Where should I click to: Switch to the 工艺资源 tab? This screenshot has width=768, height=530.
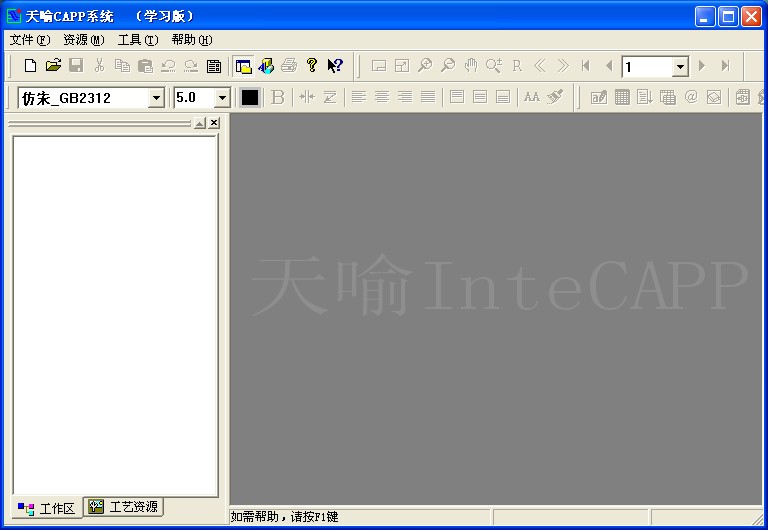coord(123,506)
